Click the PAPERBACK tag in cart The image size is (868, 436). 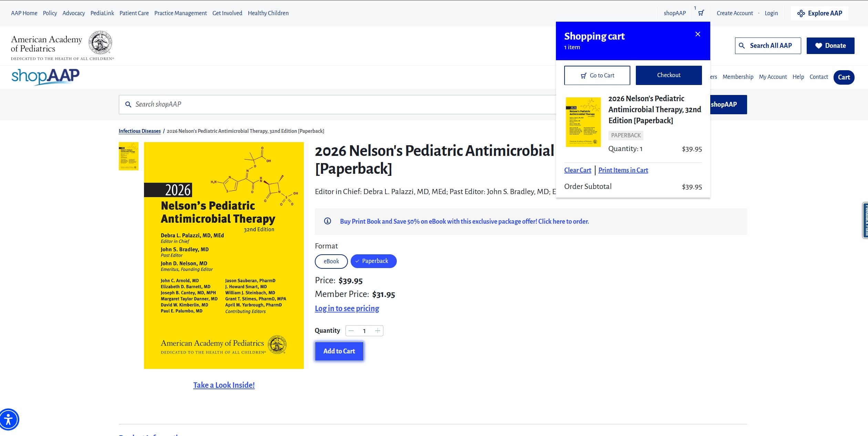(x=626, y=135)
